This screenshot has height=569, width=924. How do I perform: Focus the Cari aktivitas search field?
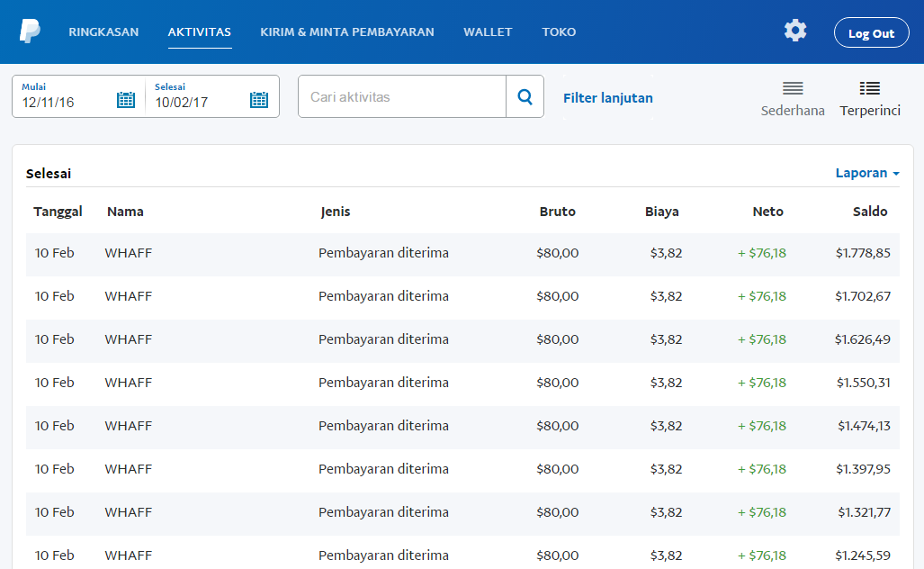click(402, 96)
